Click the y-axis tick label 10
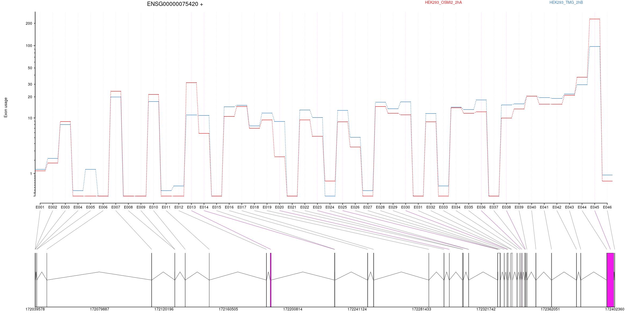The height and width of the screenshot is (322, 644). pos(30,118)
